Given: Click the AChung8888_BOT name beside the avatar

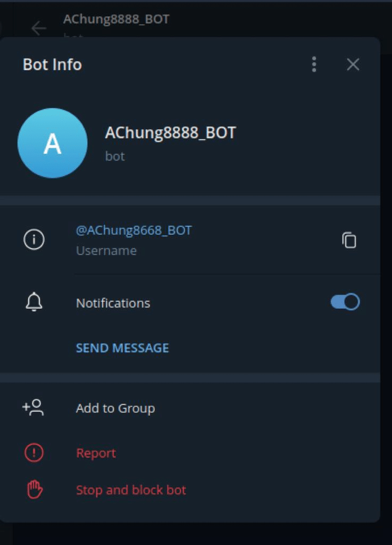Looking at the screenshot, I should click(171, 133).
